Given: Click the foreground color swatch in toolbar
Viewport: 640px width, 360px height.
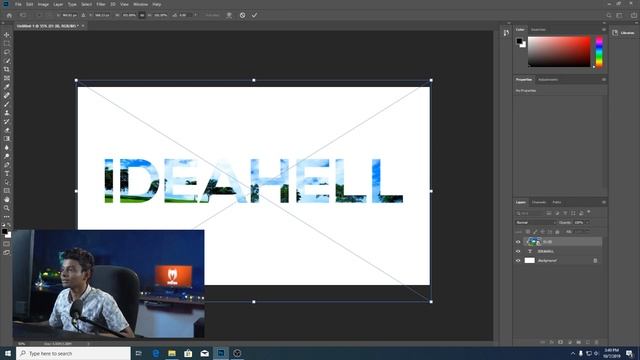Looking at the screenshot, I should 4,231.
